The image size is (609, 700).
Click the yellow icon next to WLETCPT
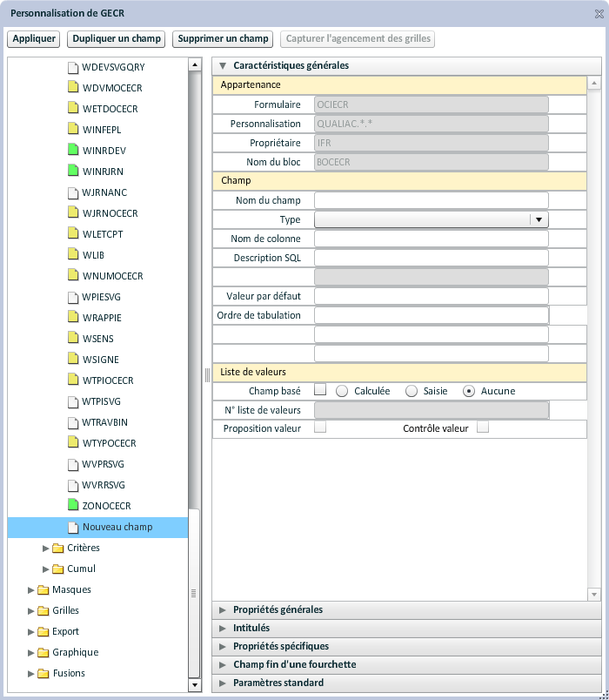(74, 234)
